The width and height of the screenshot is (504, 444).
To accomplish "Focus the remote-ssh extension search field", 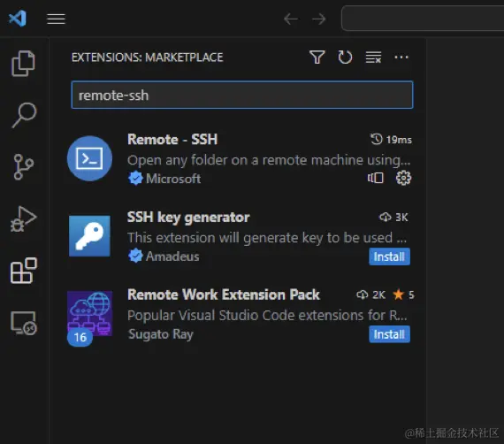I will (242, 95).
